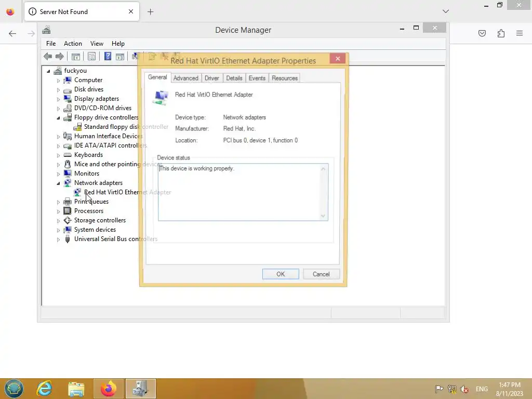Viewport: 532px width, 399px height.
Task: Click the Properties toolbar icon in Device Manager
Action: click(91, 56)
